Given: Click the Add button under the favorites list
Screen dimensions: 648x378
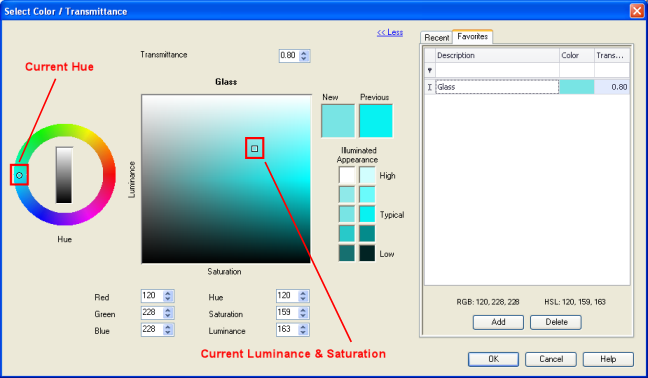Looking at the screenshot, I should 498,322.
